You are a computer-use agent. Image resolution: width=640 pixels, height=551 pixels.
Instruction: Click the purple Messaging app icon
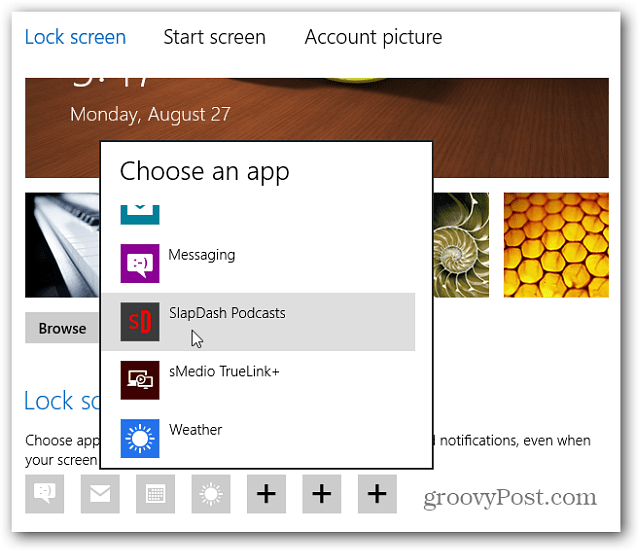coord(140,263)
